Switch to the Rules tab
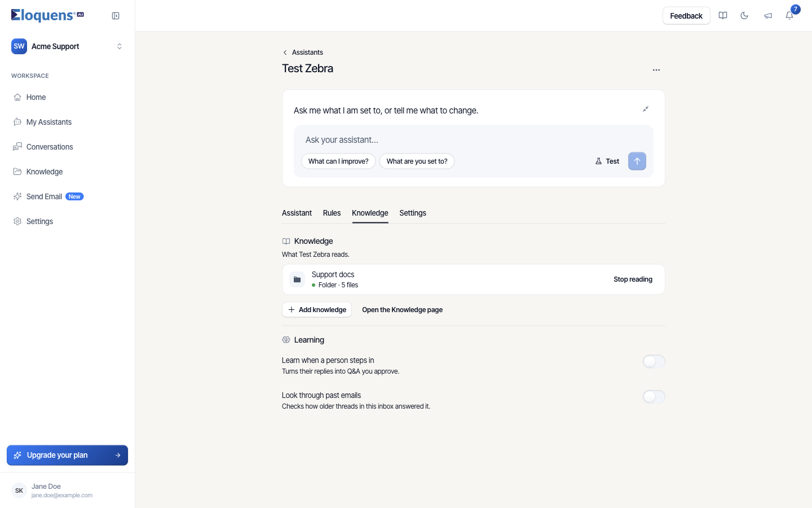This screenshot has height=508, width=812. pos(332,213)
